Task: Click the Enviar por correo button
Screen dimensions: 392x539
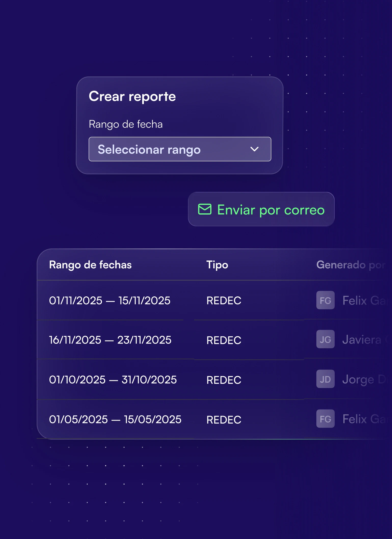Action: point(261,209)
